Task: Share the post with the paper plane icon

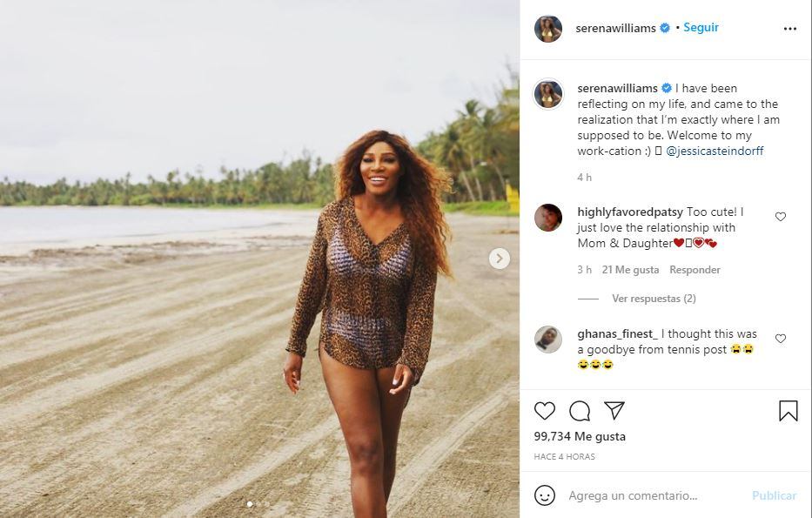Action: click(x=614, y=411)
